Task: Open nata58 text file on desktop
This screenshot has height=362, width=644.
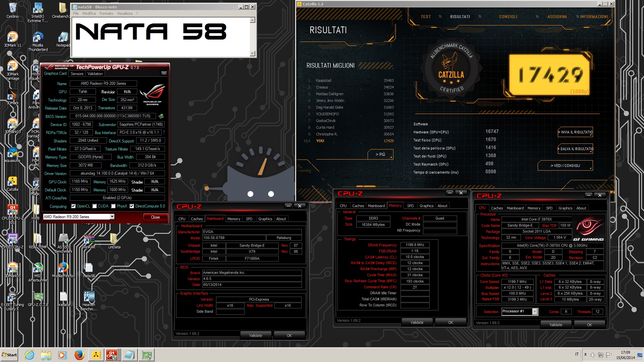Action: pos(89,270)
